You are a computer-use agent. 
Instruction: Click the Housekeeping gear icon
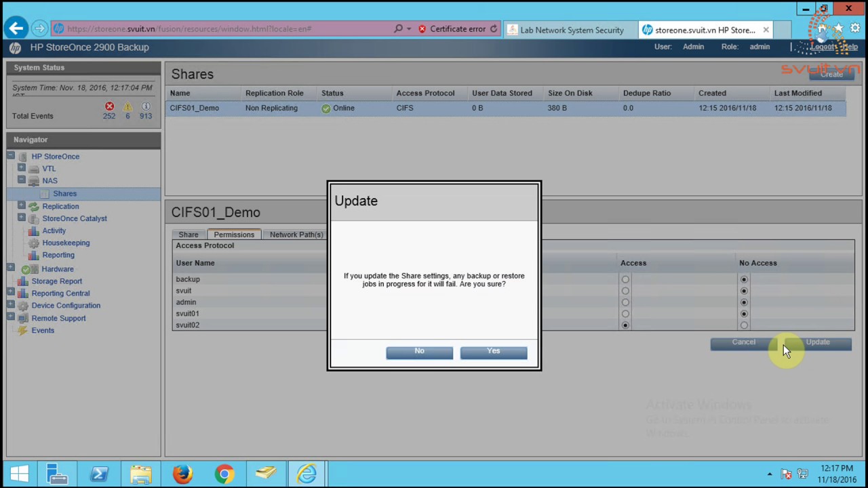pyautogui.click(x=34, y=243)
